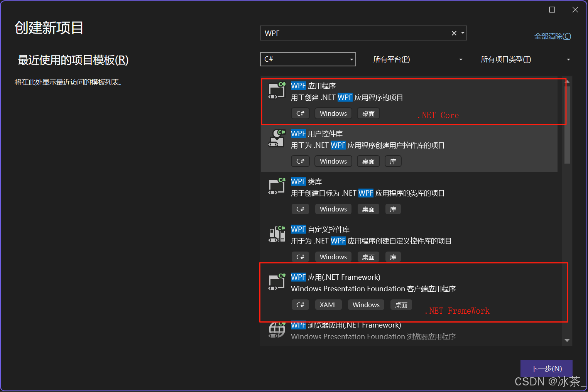Click C# tag under WPF 类库
This screenshot has height=392, width=588.
[x=300, y=209]
